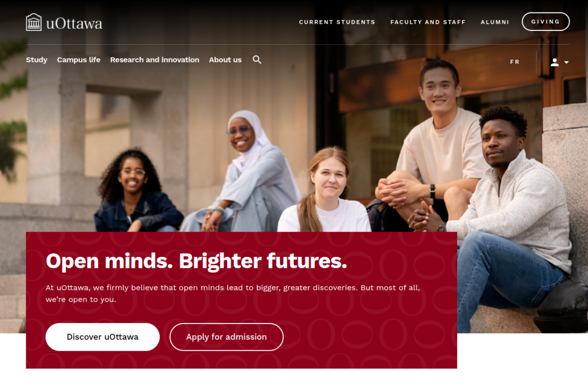Switch language with the FR toggle
Screen dimensions: 588x392
coord(515,62)
